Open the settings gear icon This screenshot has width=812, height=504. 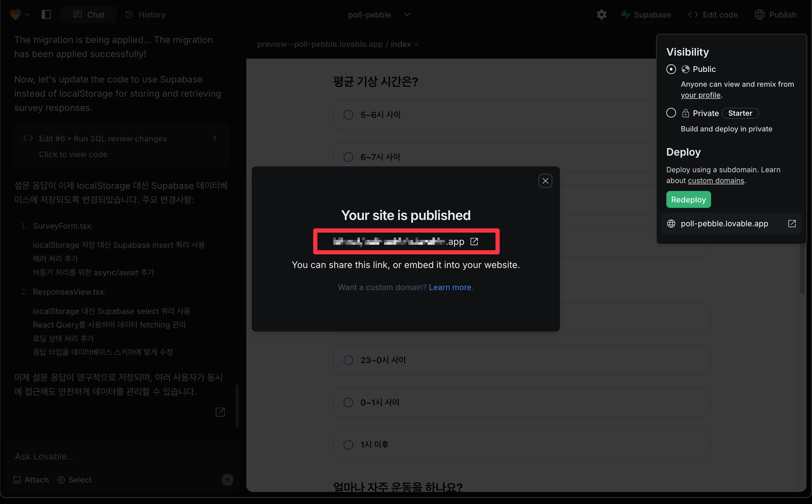tap(601, 15)
